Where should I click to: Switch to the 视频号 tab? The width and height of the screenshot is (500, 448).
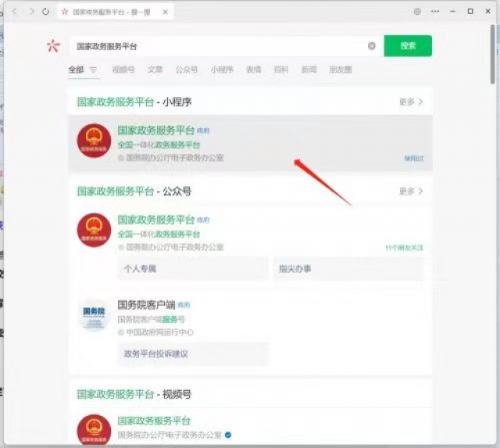pyautogui.click(x=123, y=70)
